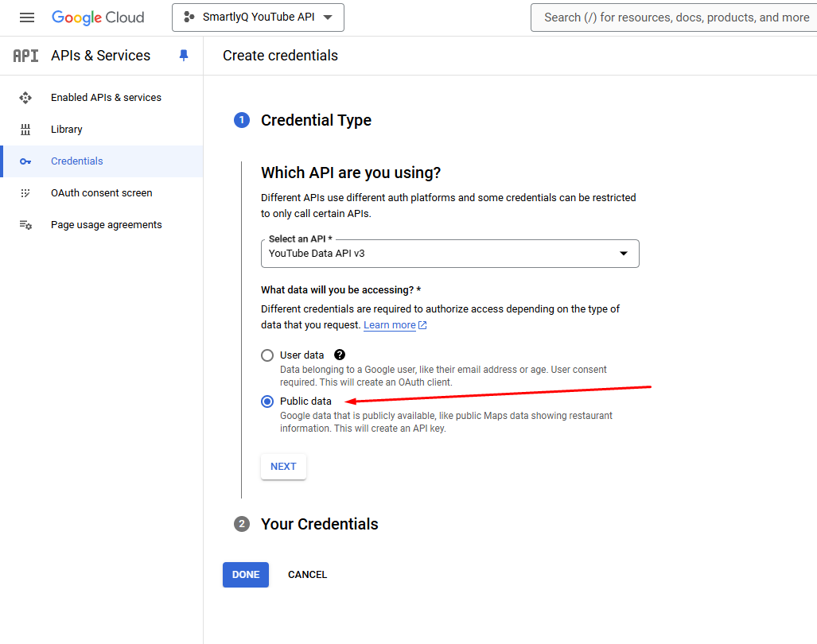Click the Enabled APIs & services icon
817x644 pixels.
25,97
